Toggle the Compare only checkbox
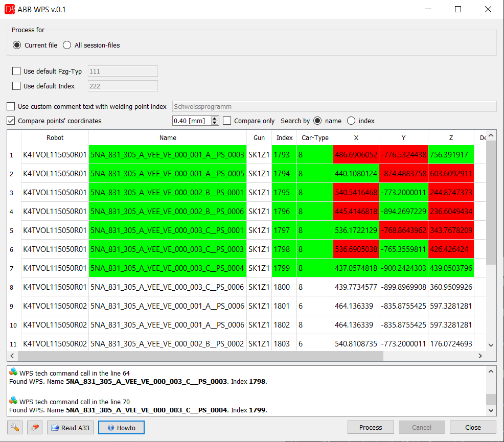Viewport: 504px width, 442px height. pos(227,121)
